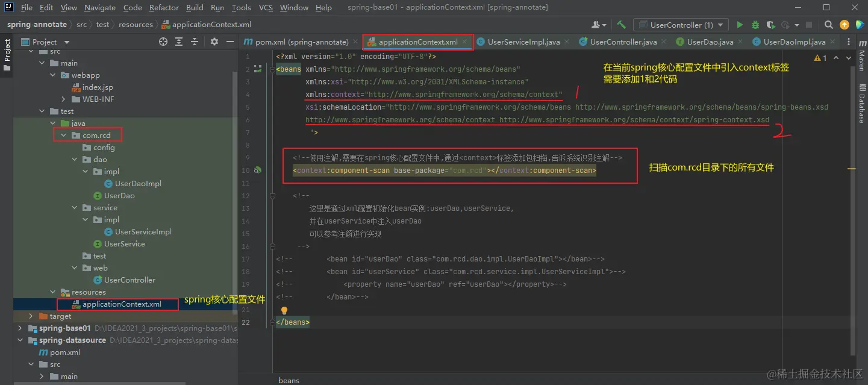Image resolution: width=868 pixels, height=385 pixels.
Task: Start debugging with the green bug icon
Action: coord(755,25)
